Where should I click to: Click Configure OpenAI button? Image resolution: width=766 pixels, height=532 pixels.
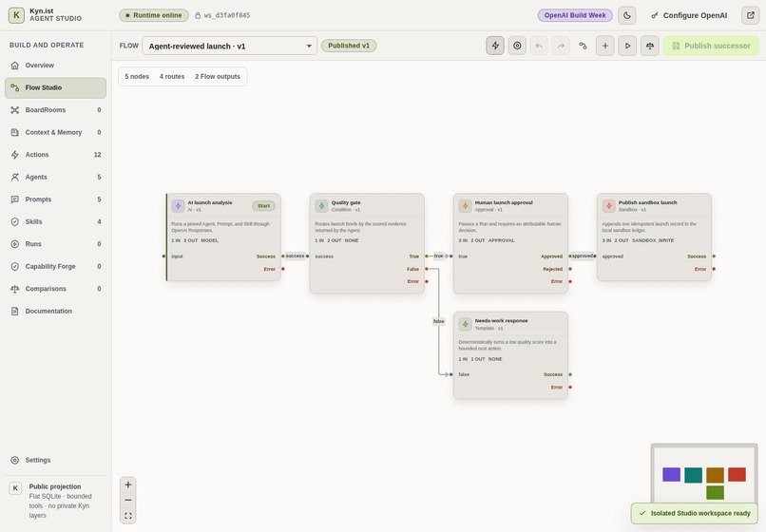[x=688, y=15]
